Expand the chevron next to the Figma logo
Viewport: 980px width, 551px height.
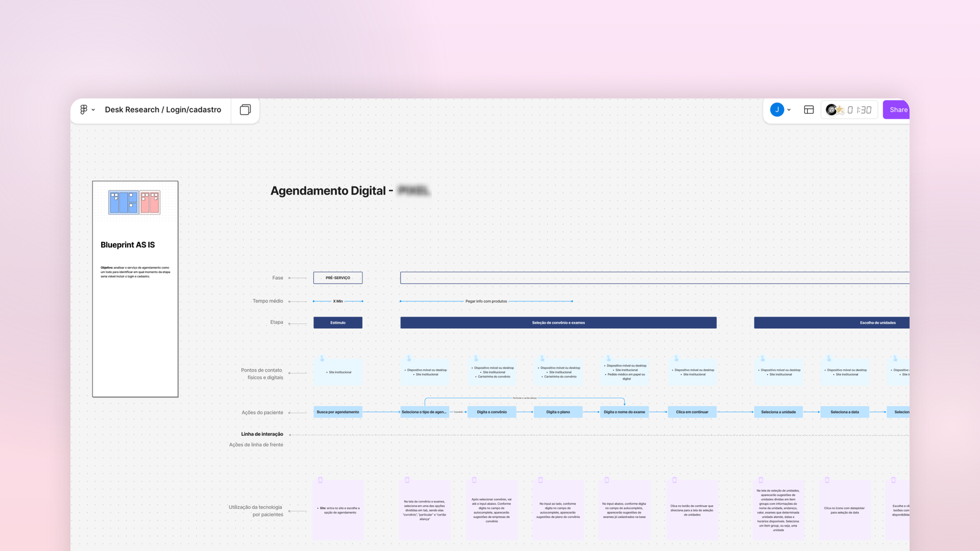click(93, 110)
